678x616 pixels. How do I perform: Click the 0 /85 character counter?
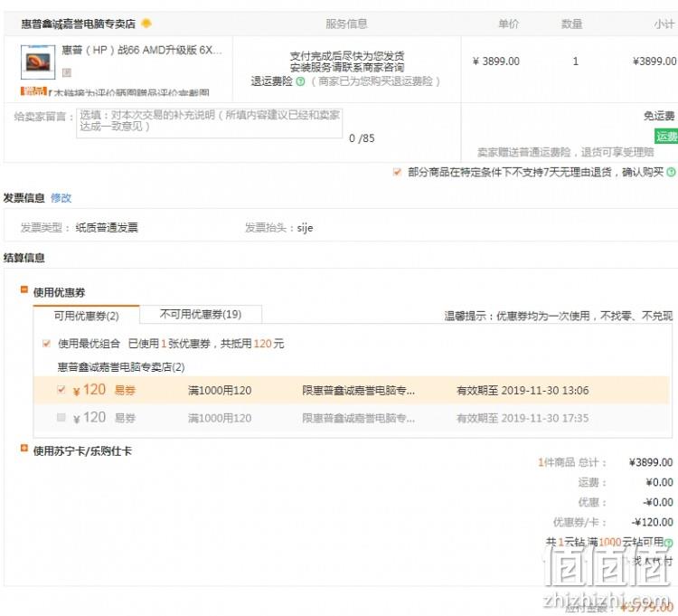[x=362, y=138]
